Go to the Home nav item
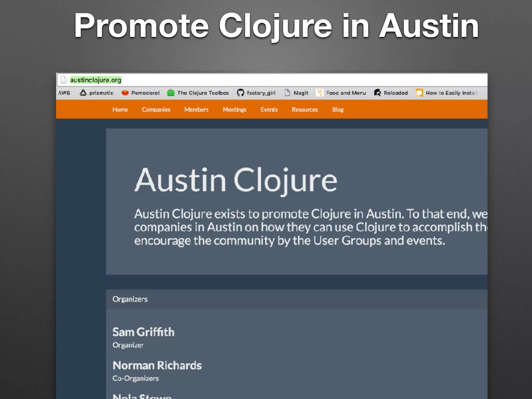 tap(120, 110)
